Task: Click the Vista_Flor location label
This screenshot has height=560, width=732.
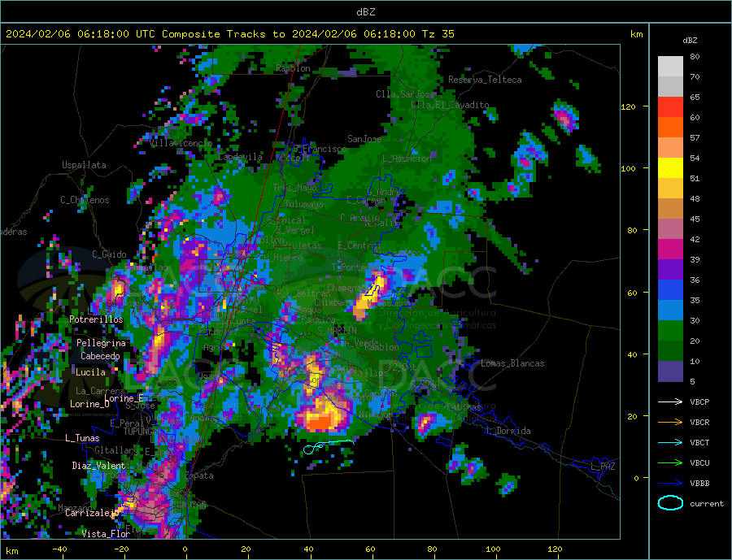Action: pyautogui.click(x=106, y=534)
